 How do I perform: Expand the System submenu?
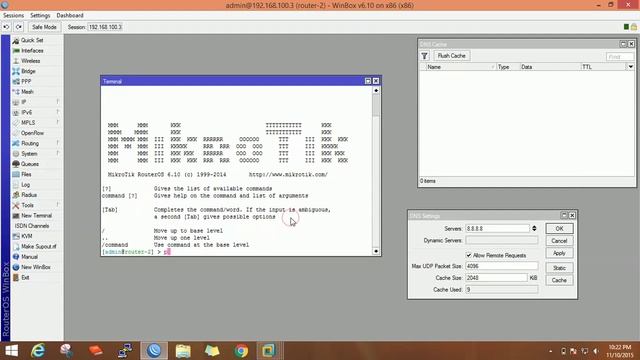pos(36,153)
